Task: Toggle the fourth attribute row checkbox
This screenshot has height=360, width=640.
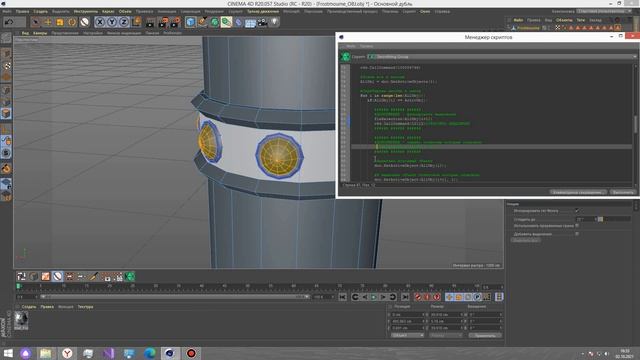Action: click(577, 234)
